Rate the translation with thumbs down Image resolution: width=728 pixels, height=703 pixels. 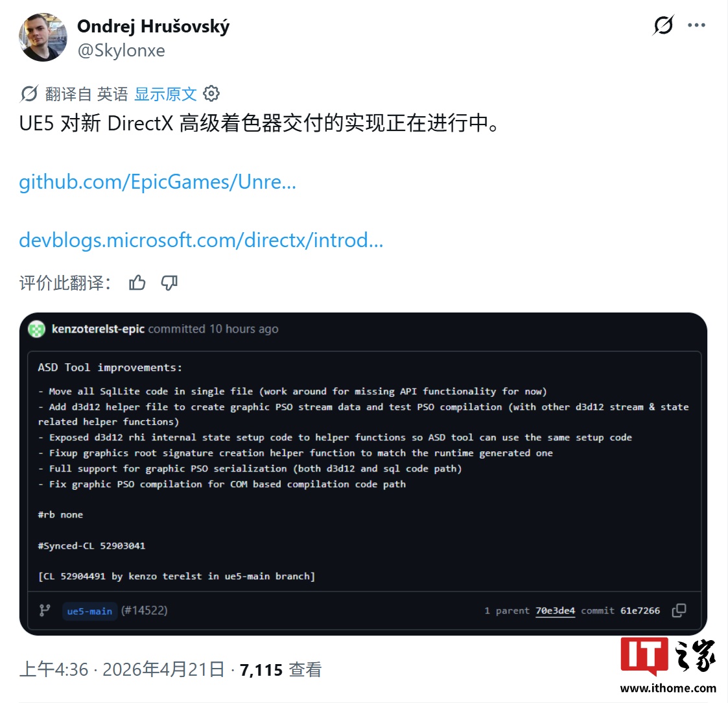click(169, 282)
